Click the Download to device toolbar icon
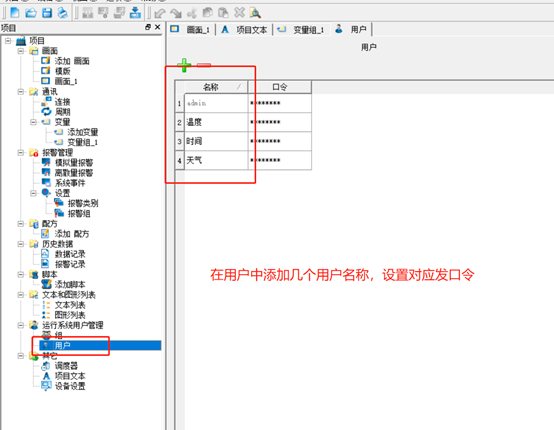Image resolution: width=554 pixels, height=430 pixels. [x=135, y=13]
